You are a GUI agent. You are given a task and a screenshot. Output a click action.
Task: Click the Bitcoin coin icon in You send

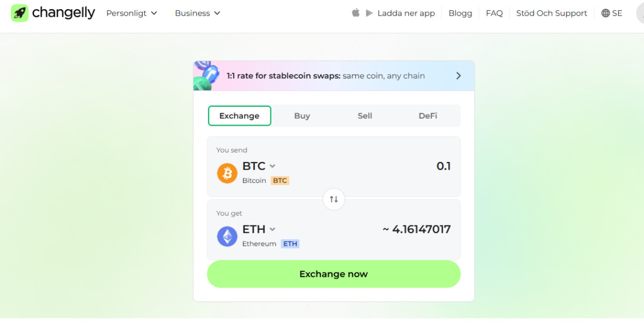pyautogui.click(x=226, y=173)
